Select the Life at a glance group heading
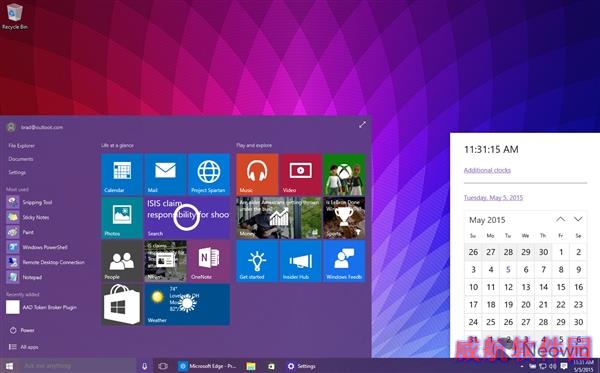The width and height of the screenshot is (600, 373). pyautogui.click(x=117, y=145)
